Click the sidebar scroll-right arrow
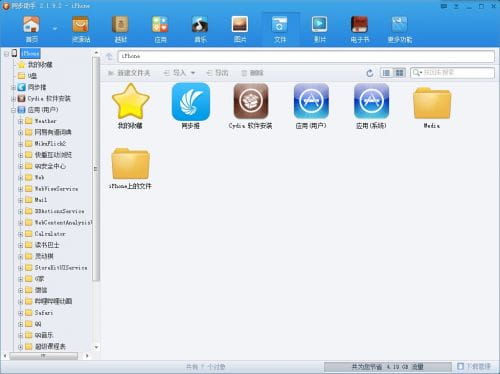The width and height of the screenshot is (500, 374). 87,356
